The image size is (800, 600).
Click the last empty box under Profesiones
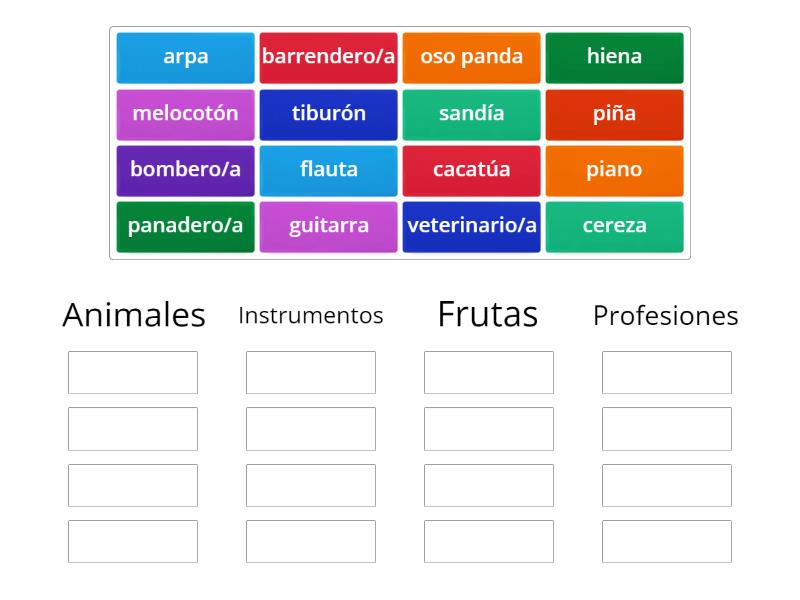click(x=667, y=541)
